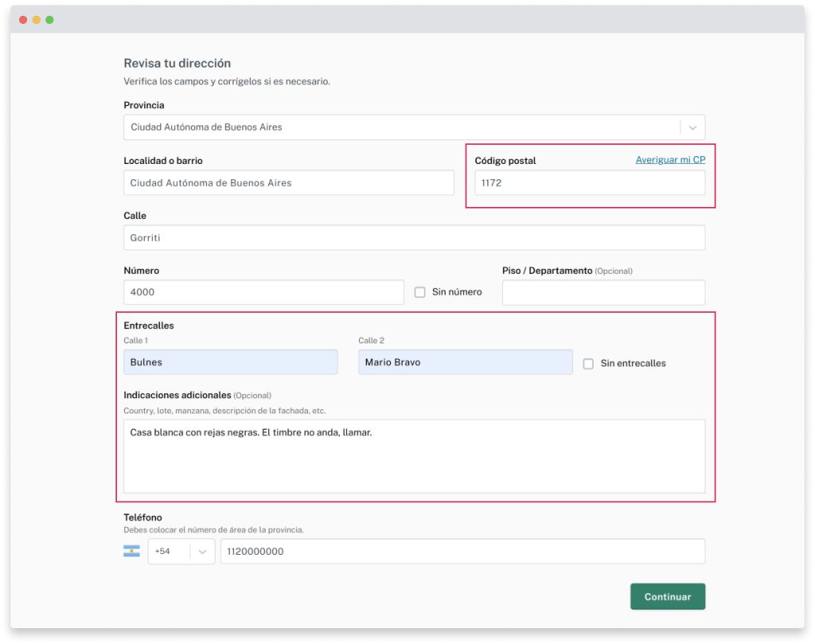Check the Sin entrecalles checkbox
The width and height of the screenshot is (815, 644).
(x=588, y=363)
